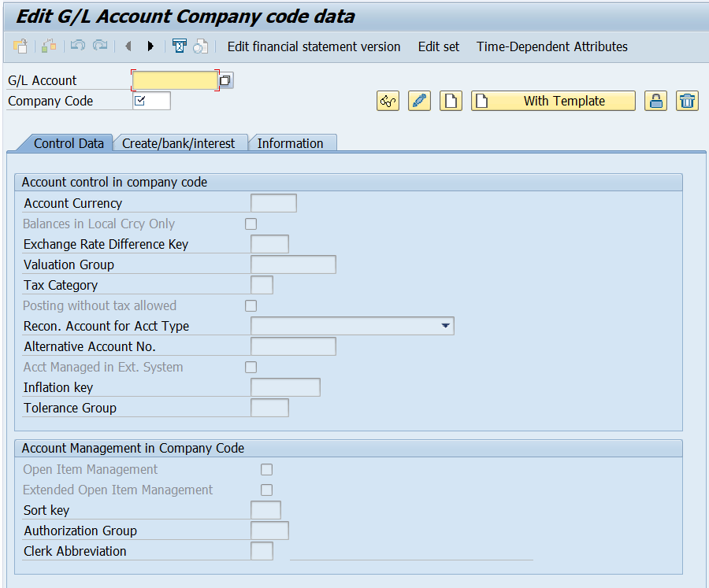Click Delete trash can icon button
This screenshot has height=588, width=709.
coord(687,101)
